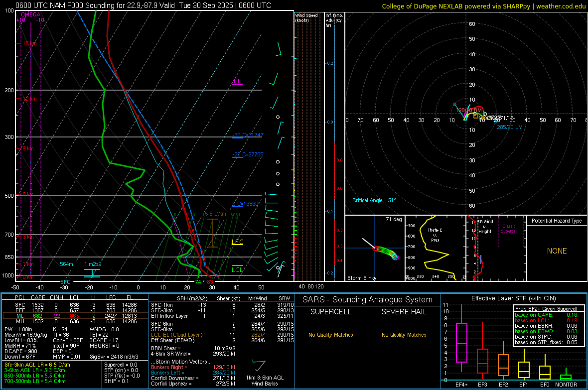The height and width of the screenshot is (390, 588).
Task: Click the 'SigSvr = 2418 m3/s3' value
Action: pos(114,357)
